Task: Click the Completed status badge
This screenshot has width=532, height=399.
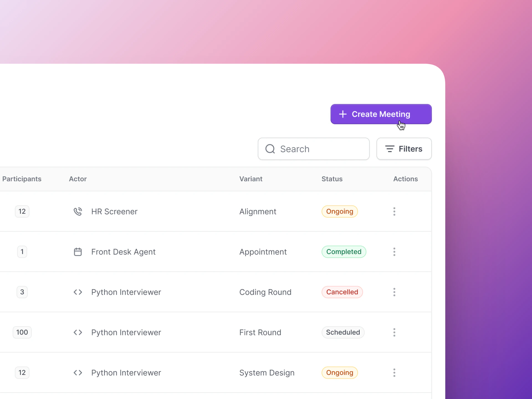Action: click(x=344, y=252)
